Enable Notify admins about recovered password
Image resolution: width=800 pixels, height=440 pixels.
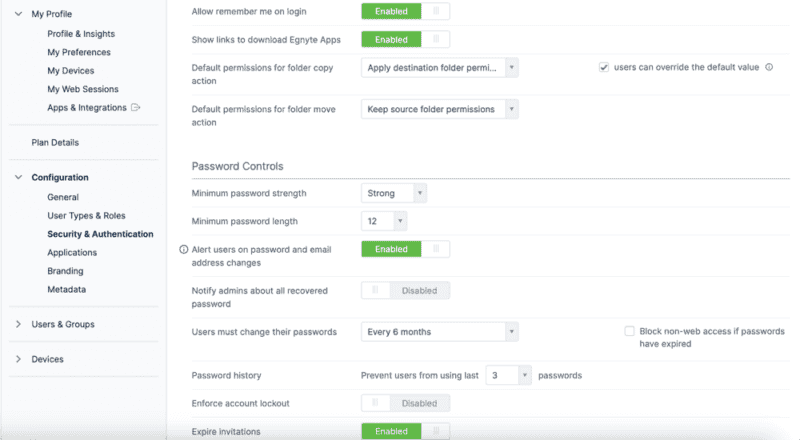405,291
